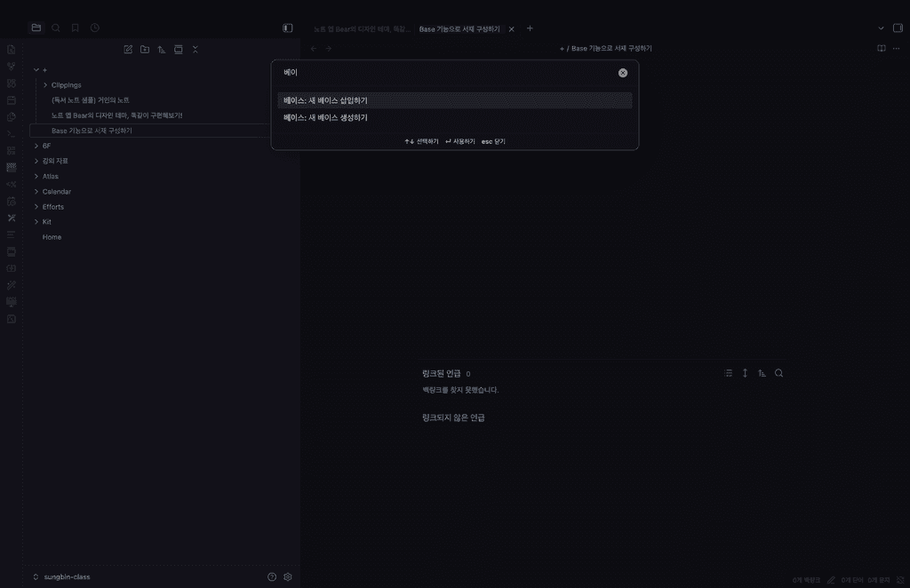This screenshot has height=588, width=910.
Task: Open the (독서 노트 샘플) 거인의 노트 note
Action: click(x=90, y=99)
